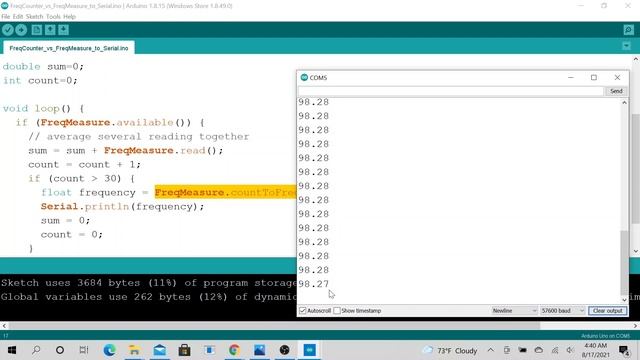This screenshot has height=360, width=640.
Task: Click the 4:40 AM clock and date
Action: coord(596,350)
